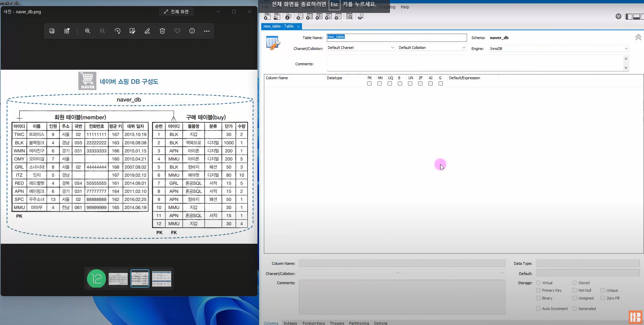Enable the Zero Fill checkbox
Screen dimensions: 644x325
(x=603, y=298)
